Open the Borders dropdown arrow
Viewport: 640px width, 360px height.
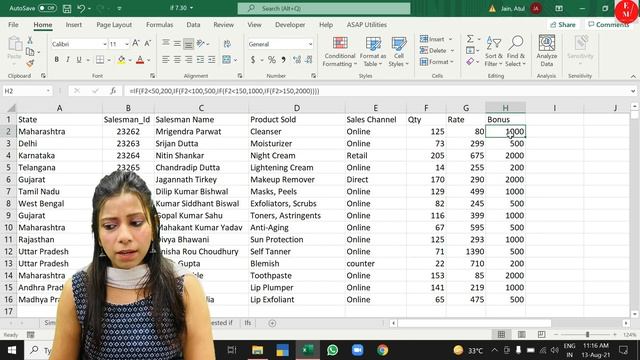point(109,60)
